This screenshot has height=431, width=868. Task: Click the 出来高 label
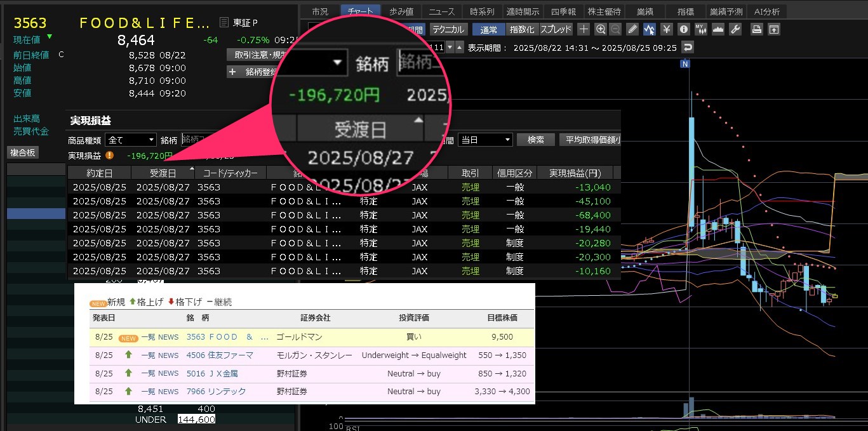point(27,119)
